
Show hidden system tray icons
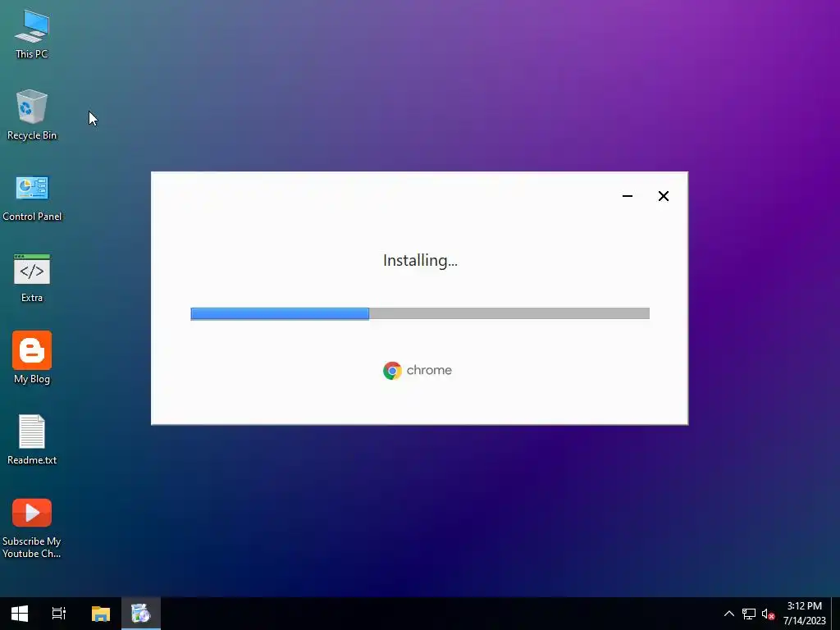[729, 614]
